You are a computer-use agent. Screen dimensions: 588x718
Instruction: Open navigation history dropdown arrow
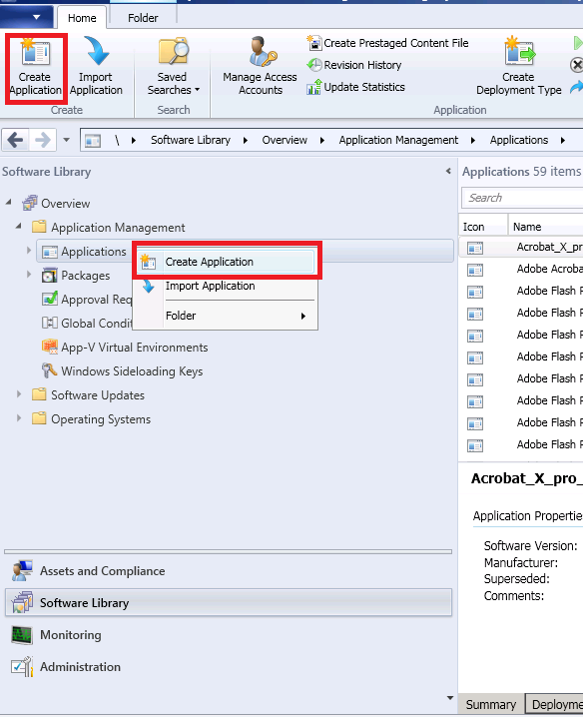pyautogui.click(x=67, y=140)
